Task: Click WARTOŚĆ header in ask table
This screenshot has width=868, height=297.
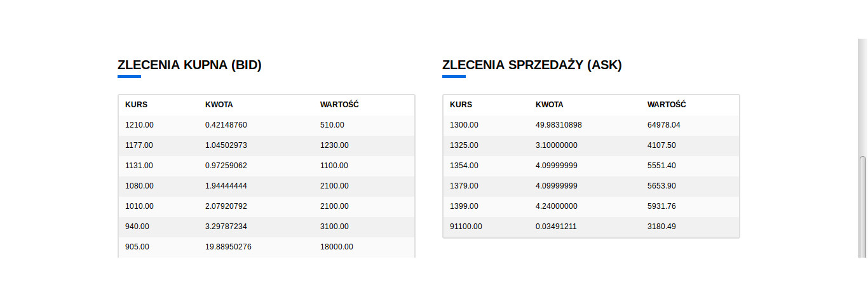Action: 667,105
